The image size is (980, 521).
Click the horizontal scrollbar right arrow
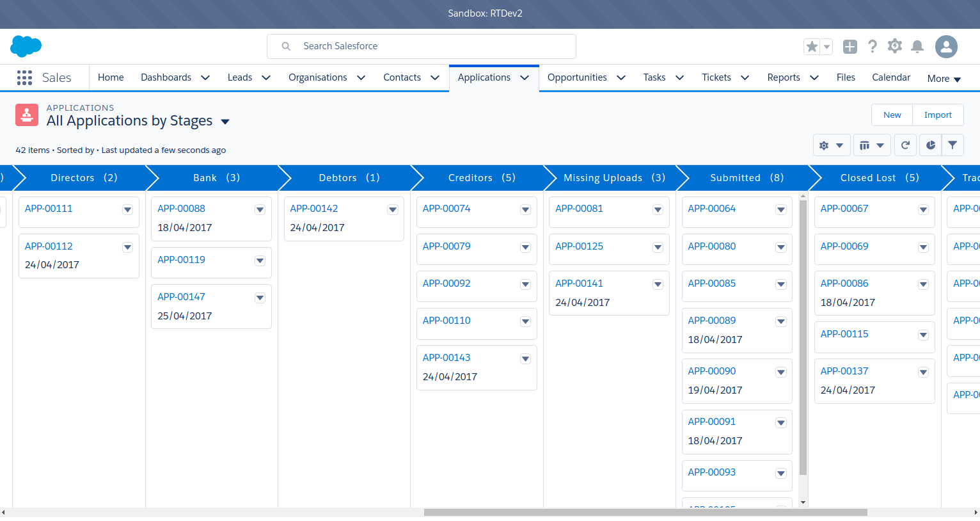976,512
